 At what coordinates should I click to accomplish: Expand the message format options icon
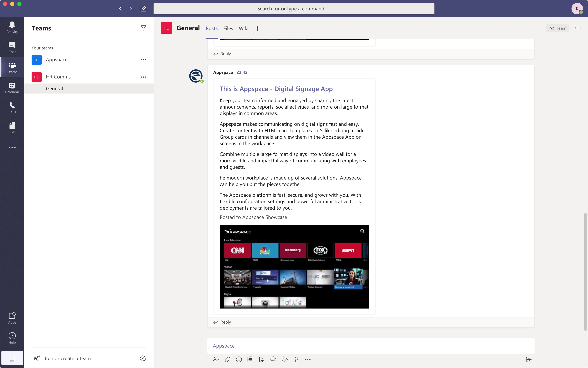[x=216, y=359]
